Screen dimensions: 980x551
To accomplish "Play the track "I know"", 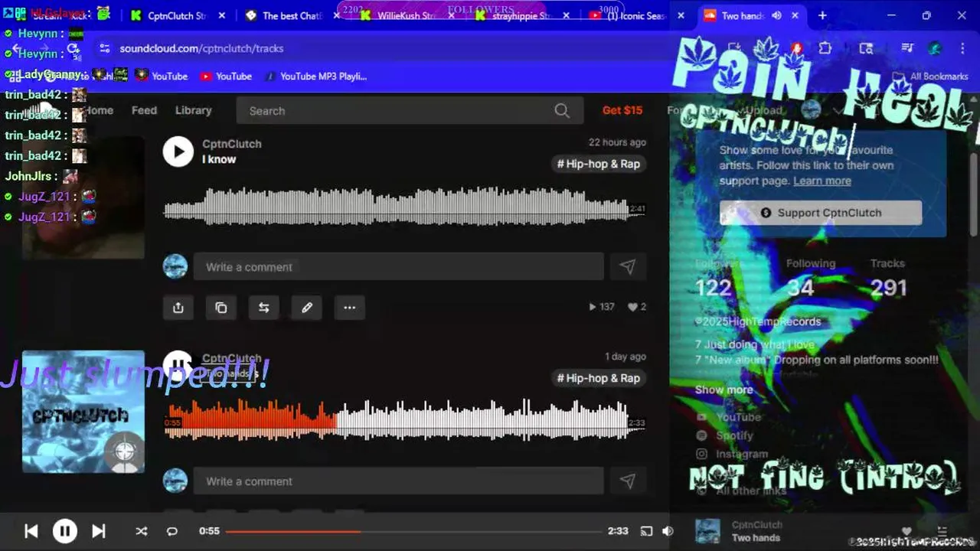I will pos(178,152).
